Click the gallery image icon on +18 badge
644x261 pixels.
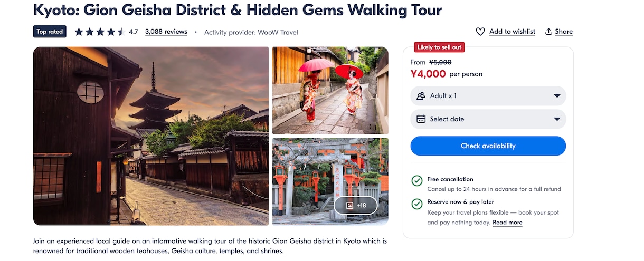pos(349,205)
